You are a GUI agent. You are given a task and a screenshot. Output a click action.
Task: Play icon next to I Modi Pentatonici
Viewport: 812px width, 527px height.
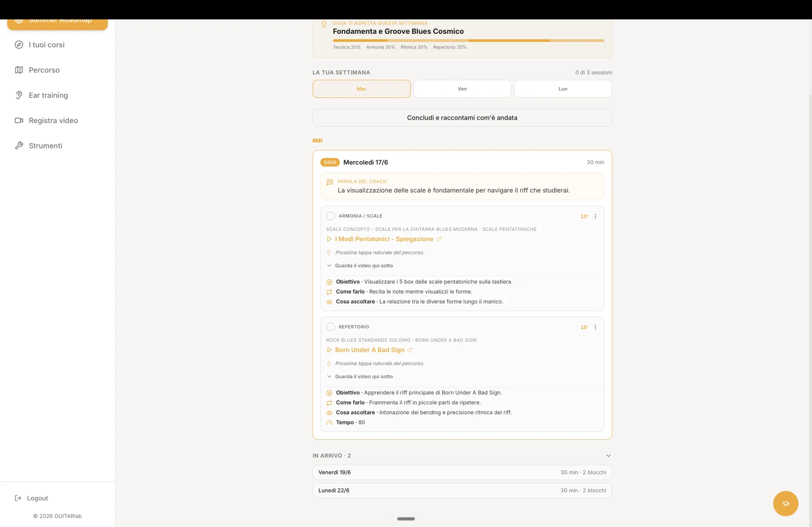[329, 239]
